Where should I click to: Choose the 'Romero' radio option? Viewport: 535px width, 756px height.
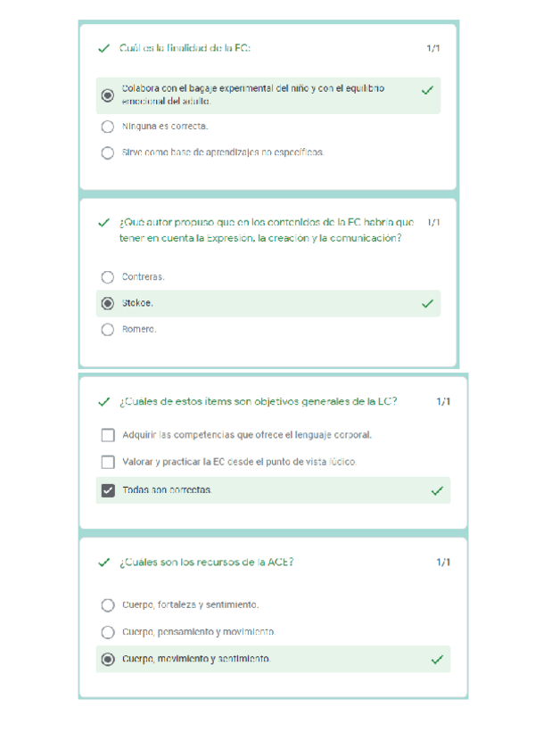click(108, 330)
